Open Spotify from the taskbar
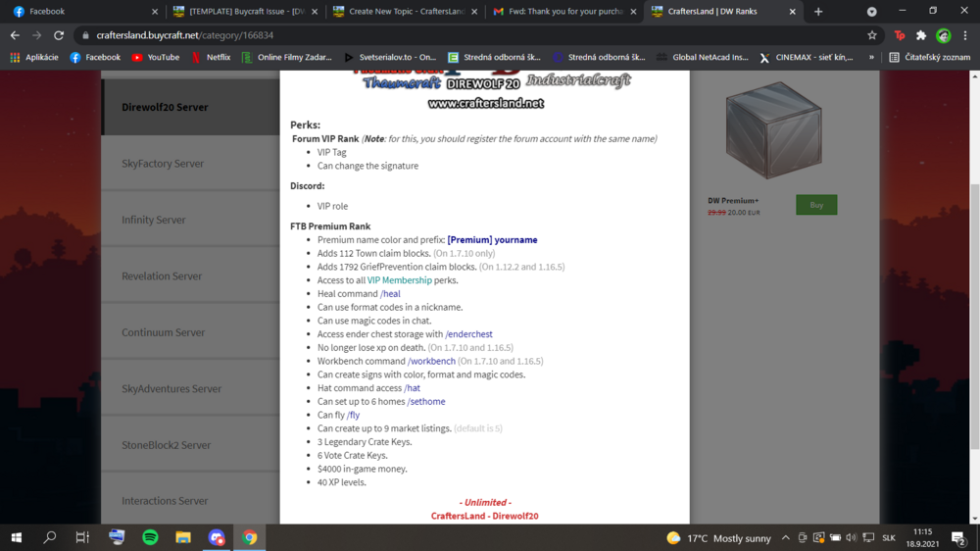 click(x=150, y=538)
